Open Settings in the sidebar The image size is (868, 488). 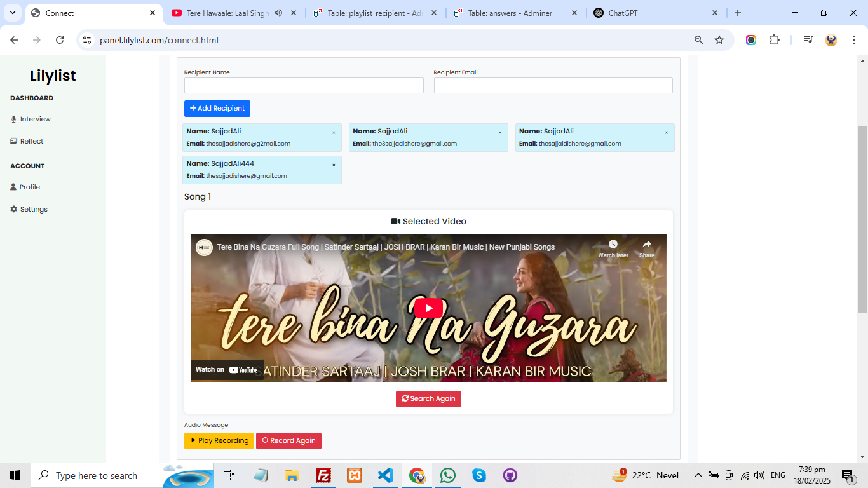point(34,209)
